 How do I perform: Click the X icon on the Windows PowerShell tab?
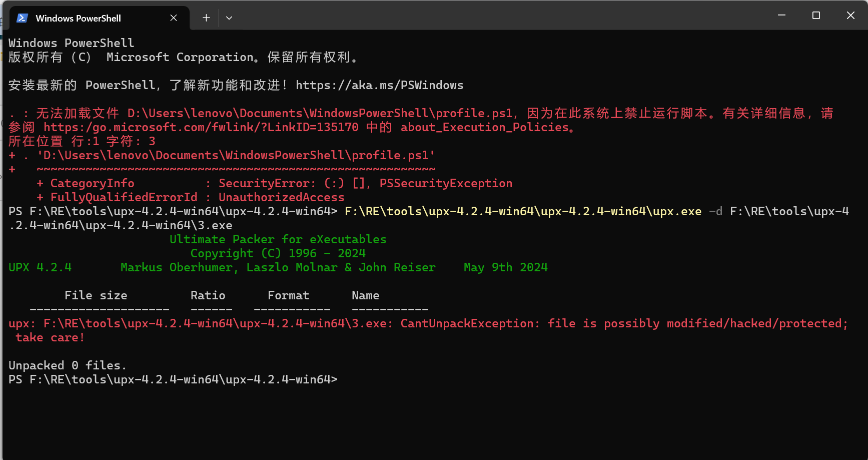tap(173, 18)
